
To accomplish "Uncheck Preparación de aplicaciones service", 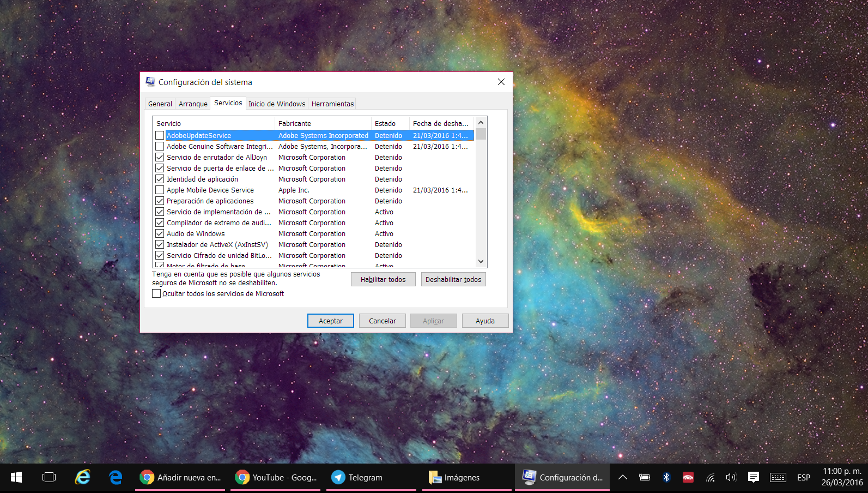I will [x=160, y=201].
